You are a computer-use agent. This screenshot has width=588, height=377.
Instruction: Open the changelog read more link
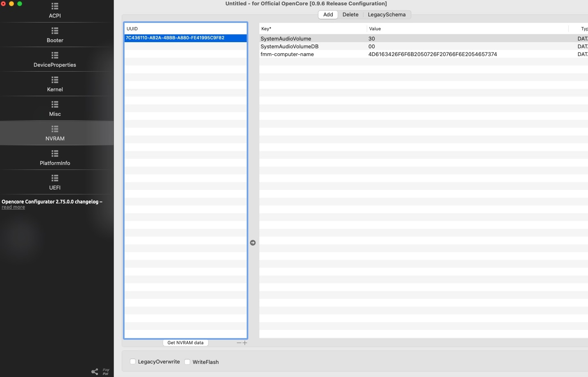tap(13, 208)
